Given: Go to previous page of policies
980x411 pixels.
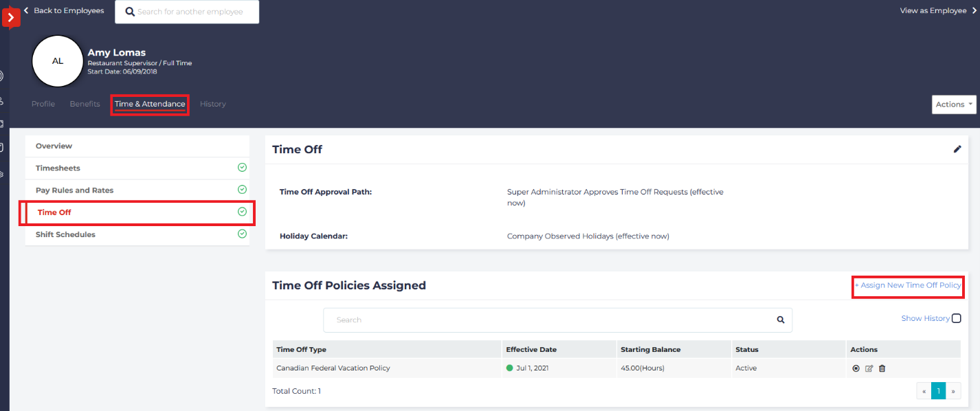Looking at the screenshot, I should 924,391.
